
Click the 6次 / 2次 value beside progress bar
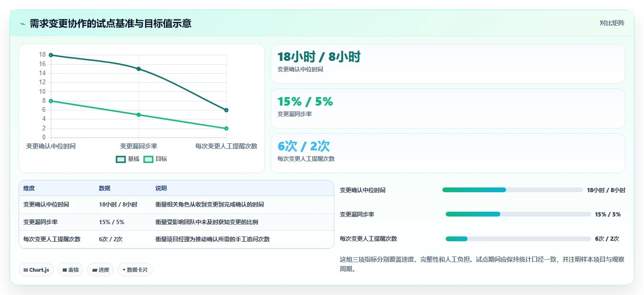(607, 239)
